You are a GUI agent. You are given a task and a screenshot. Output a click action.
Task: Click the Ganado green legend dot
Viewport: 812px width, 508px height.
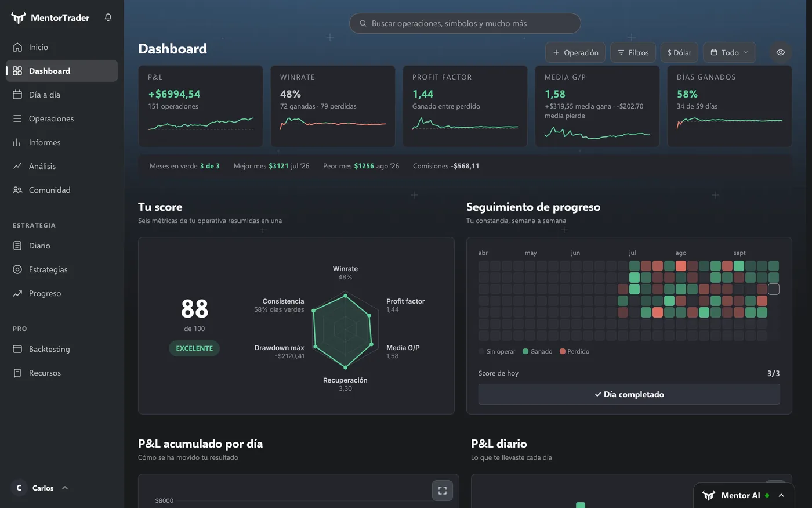[525, 351]
